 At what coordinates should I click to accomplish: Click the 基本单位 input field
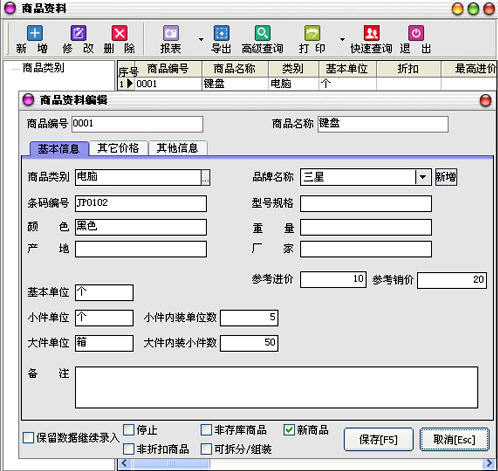(x=104, y=292)
